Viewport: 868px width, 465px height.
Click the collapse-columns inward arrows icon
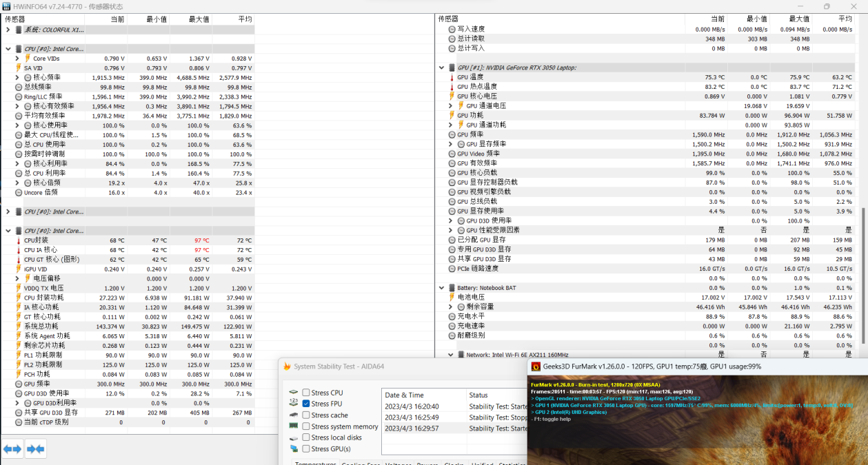coord(36,449)
